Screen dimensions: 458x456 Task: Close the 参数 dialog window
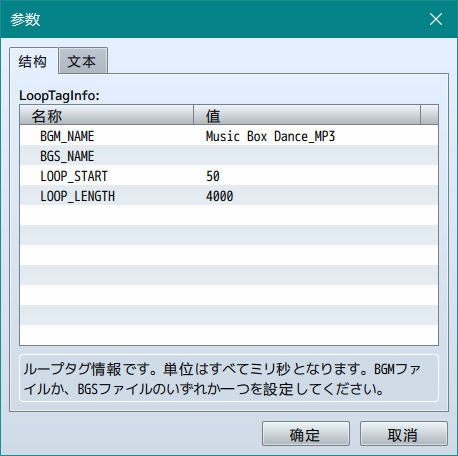(436, 19)
